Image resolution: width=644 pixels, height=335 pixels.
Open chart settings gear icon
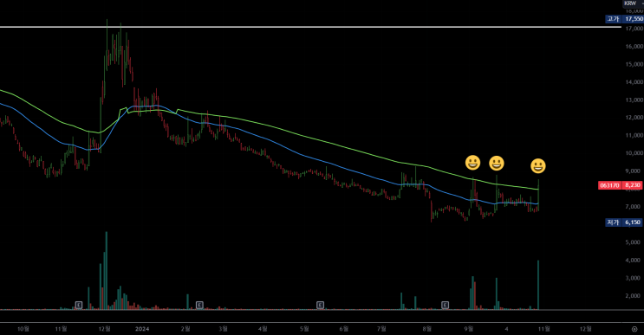coord(634,329)
